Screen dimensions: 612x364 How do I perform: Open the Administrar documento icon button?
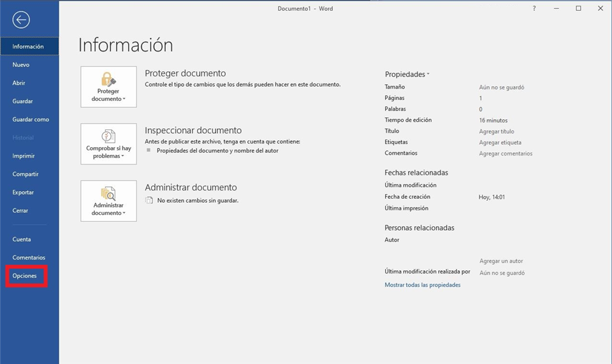pyautogui.click(x=108, y=201)
